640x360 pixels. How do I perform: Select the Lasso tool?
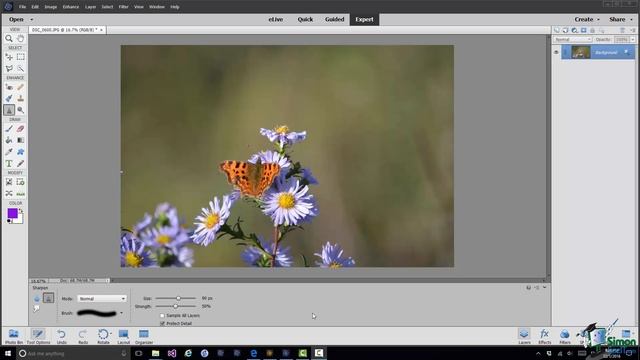point(9,68)
